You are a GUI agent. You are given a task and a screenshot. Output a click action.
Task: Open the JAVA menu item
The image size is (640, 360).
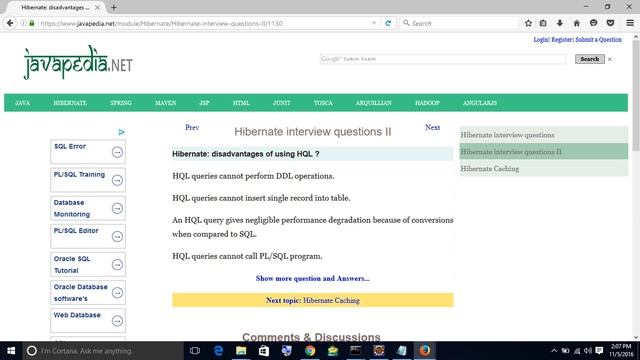pos(22,103)
